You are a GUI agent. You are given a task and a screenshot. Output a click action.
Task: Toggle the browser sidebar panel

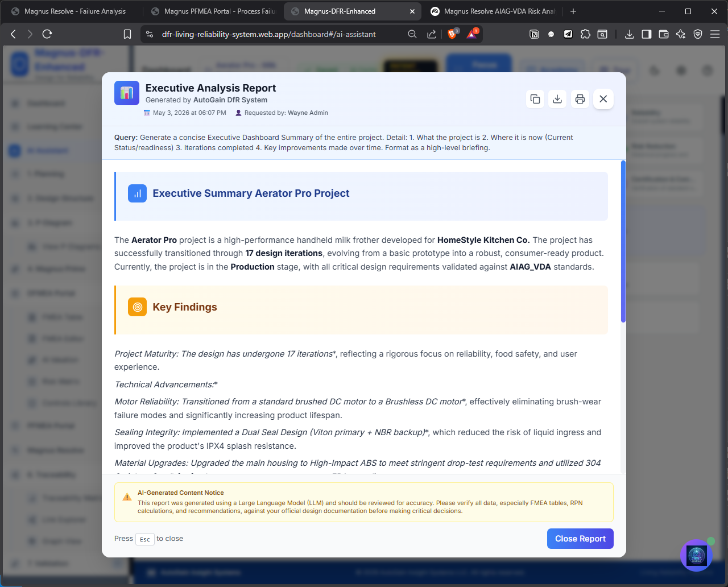(647, 34)
